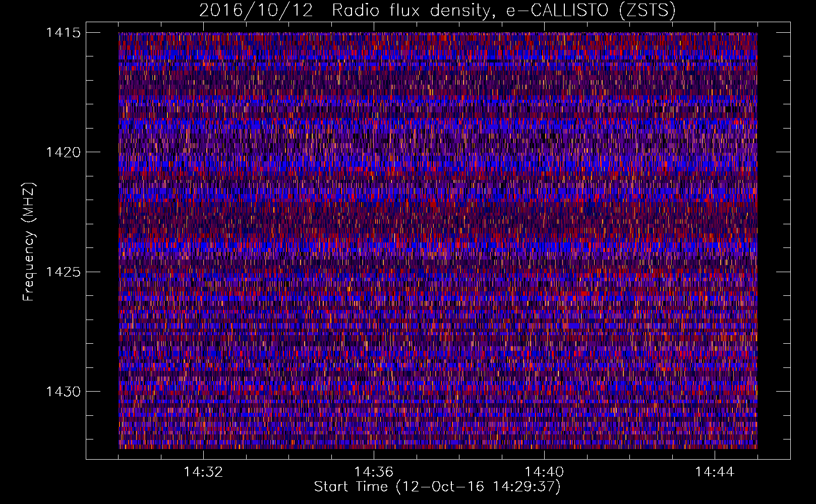The image size is (816, 504).
Task: Select the 1415 frequency axis label
Action: 63,33
